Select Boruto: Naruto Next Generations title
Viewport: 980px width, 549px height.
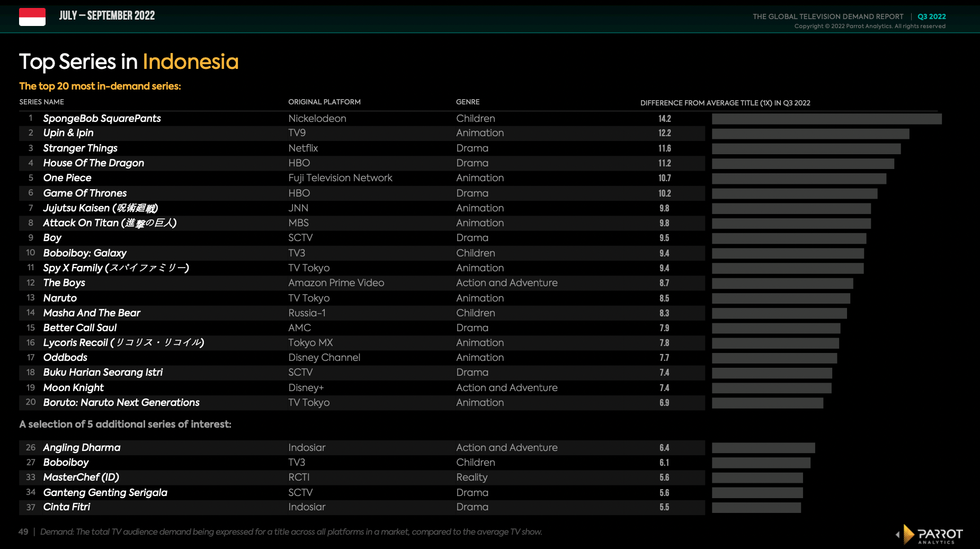[121, 403]
